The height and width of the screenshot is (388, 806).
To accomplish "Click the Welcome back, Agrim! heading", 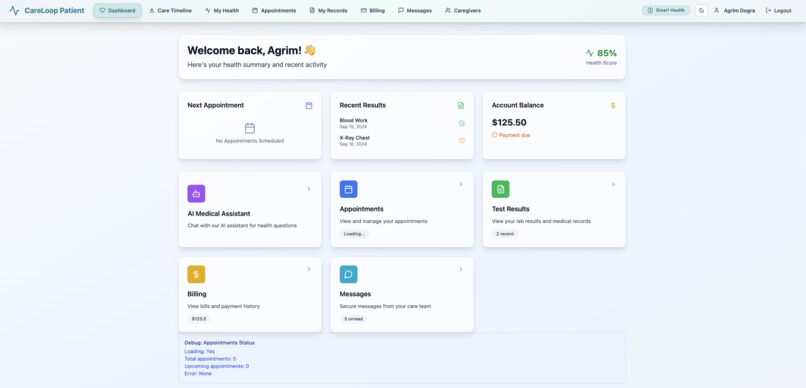I will 251,50.
